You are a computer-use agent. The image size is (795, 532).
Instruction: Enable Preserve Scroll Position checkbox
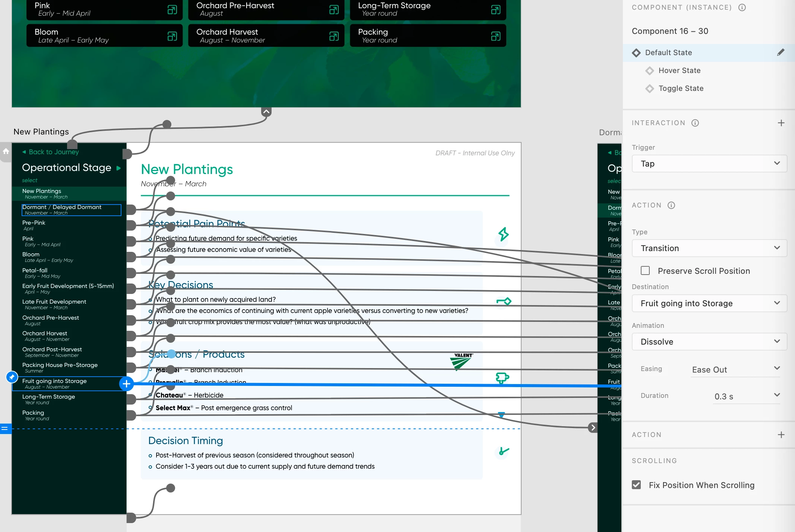coord(645,271)
